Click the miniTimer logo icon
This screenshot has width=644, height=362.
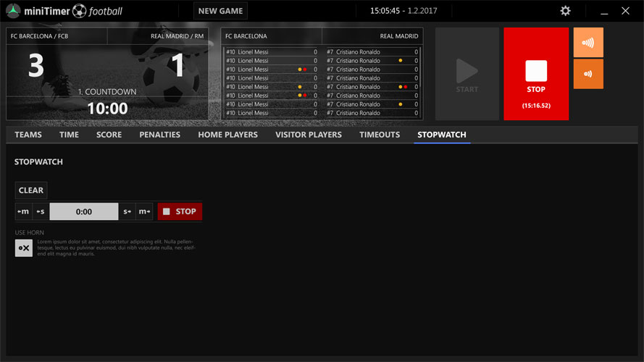pos(13,11)
